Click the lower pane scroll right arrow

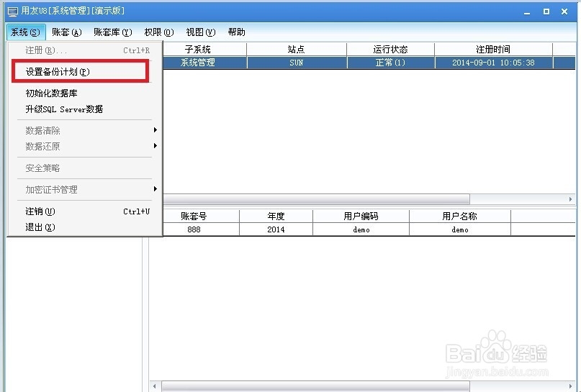[570, 386]
